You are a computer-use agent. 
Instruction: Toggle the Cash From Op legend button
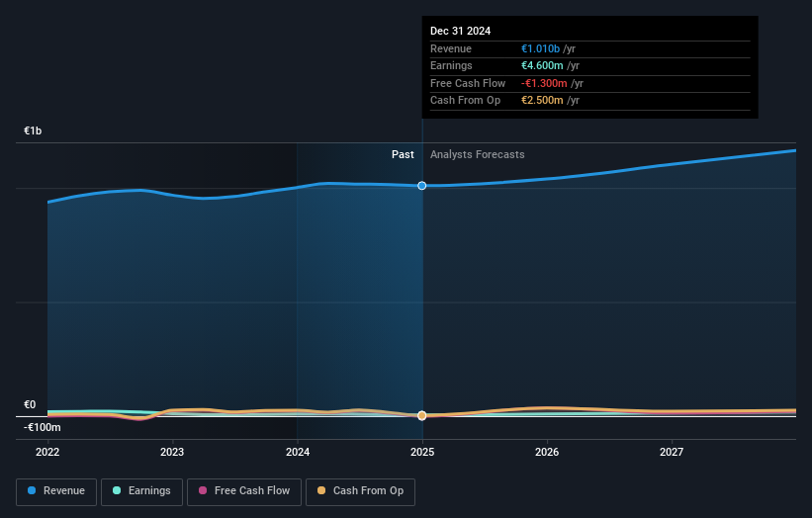[360, 491]
